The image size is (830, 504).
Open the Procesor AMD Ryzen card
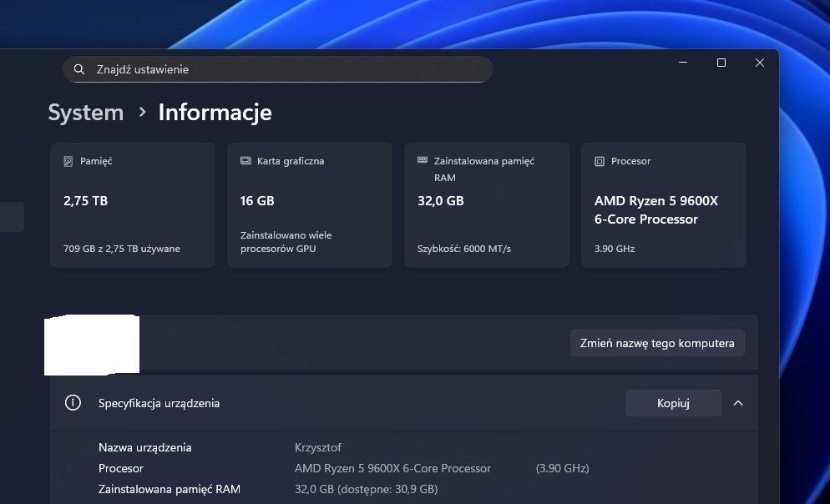tap(664, 205)
